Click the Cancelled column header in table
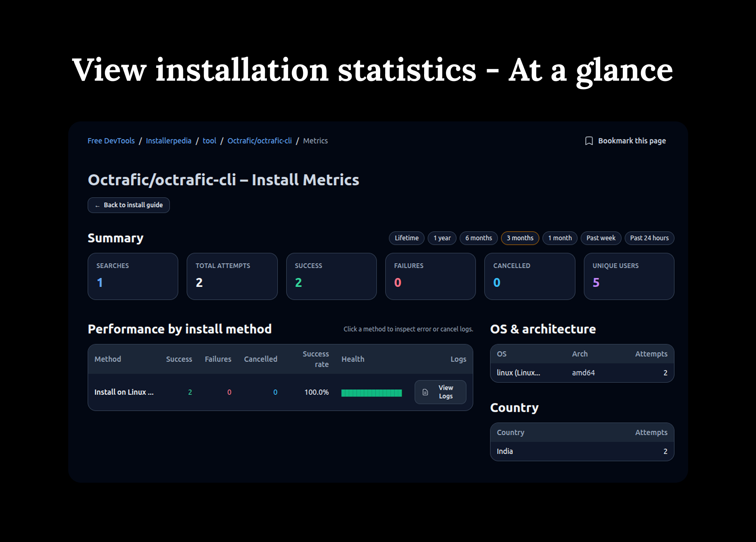756x542 pixels. pyautogui.click(x=260, y=359)
